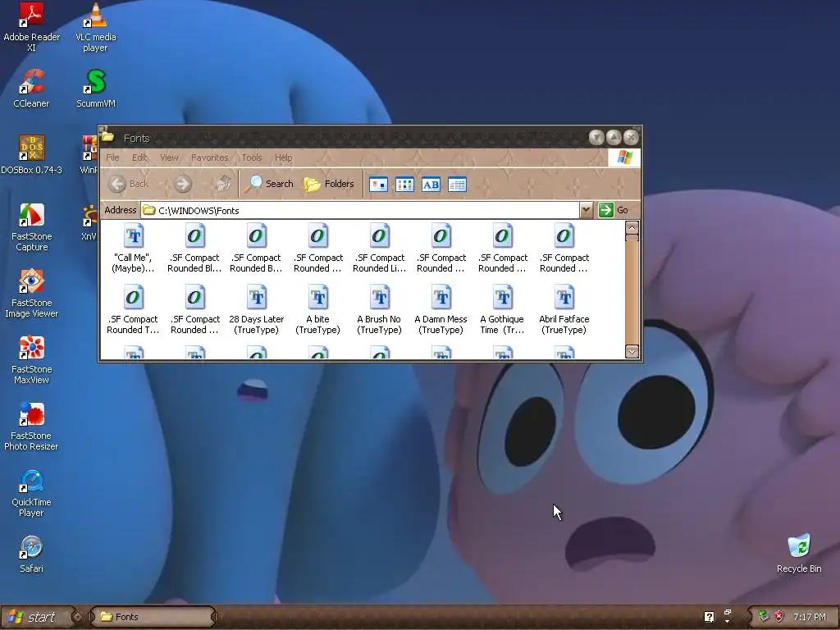Open the Tools menu
The height and width of the screenshot is (630, 840).
pyautogui.click(x=252, y=157)
